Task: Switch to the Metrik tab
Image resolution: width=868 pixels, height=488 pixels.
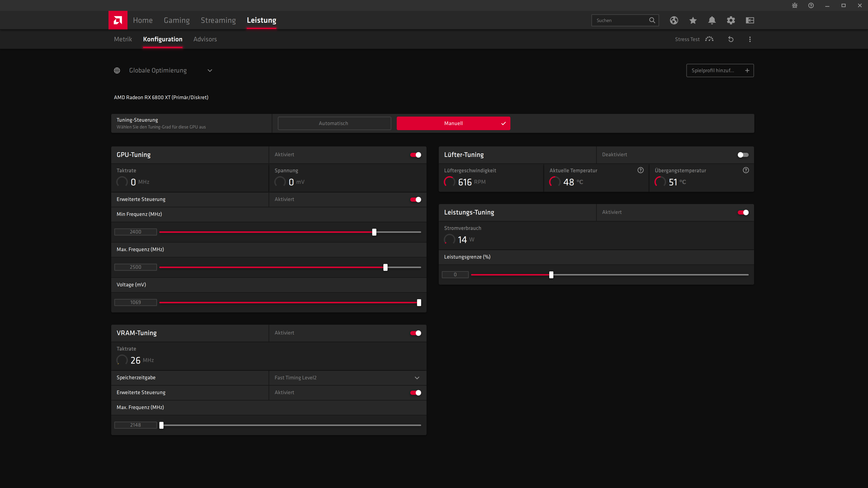Action: coord(123,39)
